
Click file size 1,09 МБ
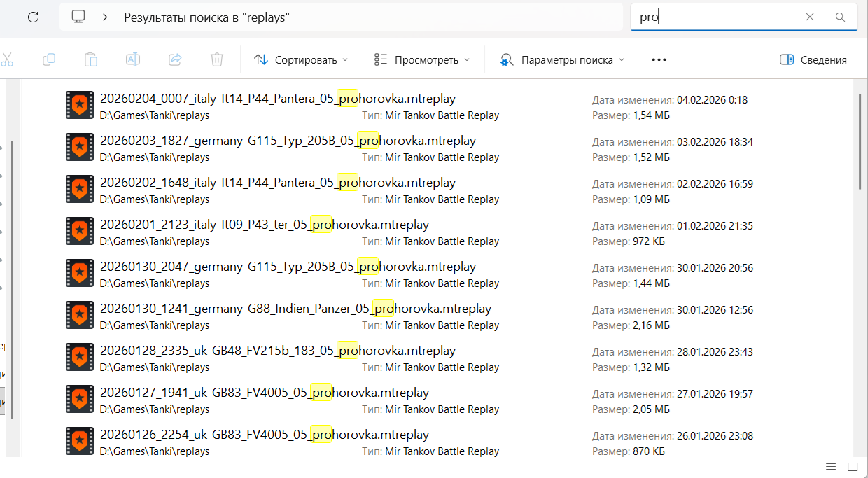click(651, 199)
